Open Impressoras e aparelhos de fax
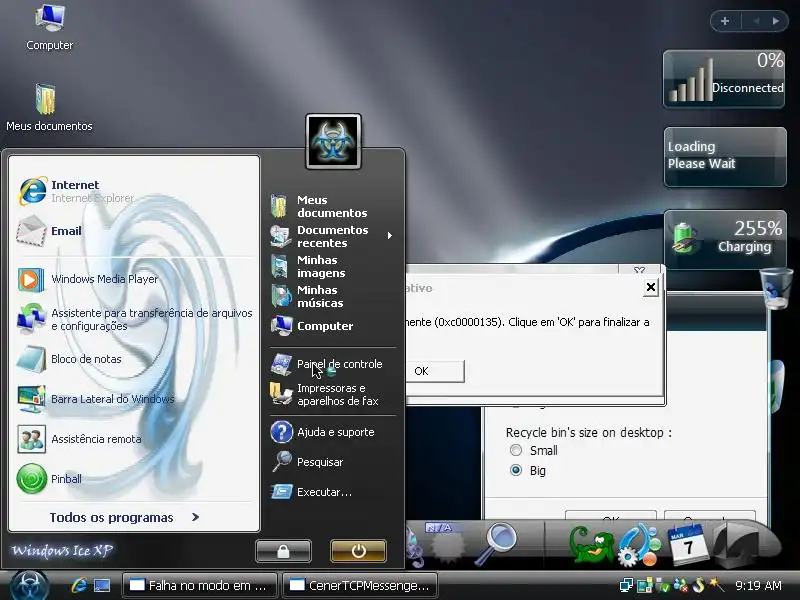 click(x=325, y=394)
